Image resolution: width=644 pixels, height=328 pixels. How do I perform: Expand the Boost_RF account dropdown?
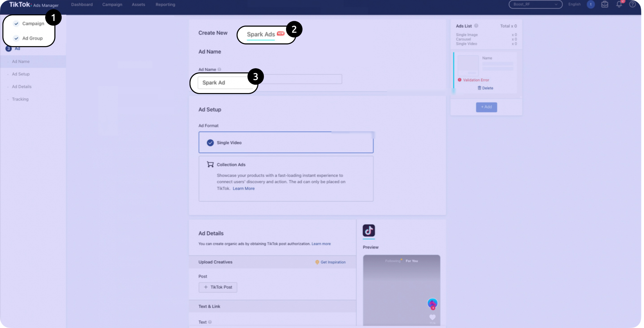pos(535,4)
